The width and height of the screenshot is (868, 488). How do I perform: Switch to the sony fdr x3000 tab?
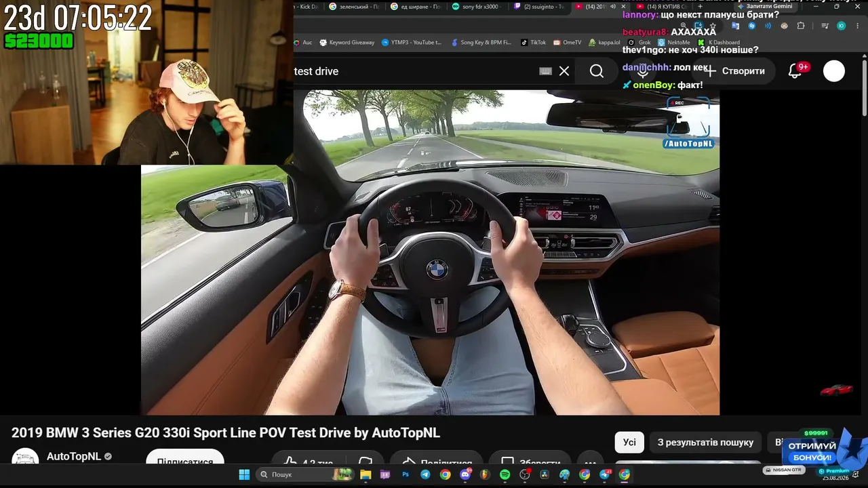(477, 7)
